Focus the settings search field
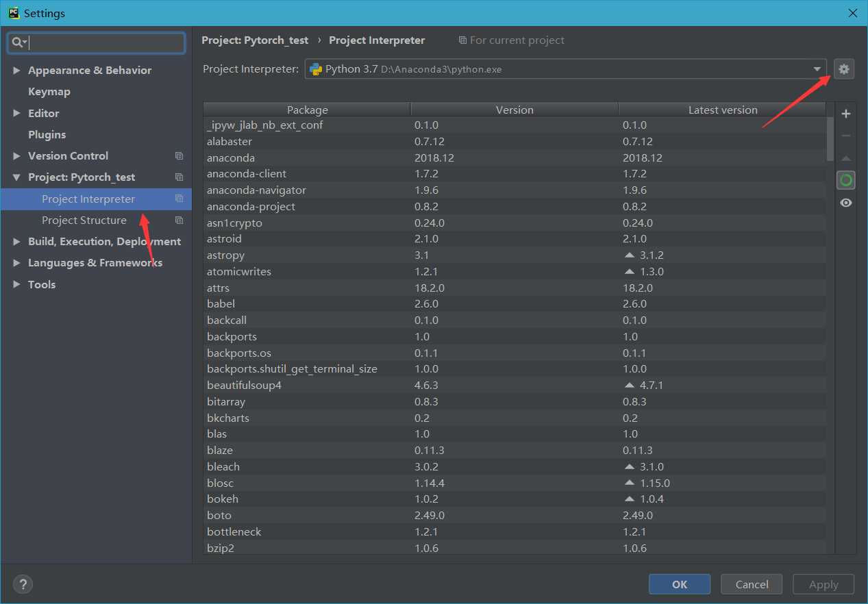 [x=96, y=42]
